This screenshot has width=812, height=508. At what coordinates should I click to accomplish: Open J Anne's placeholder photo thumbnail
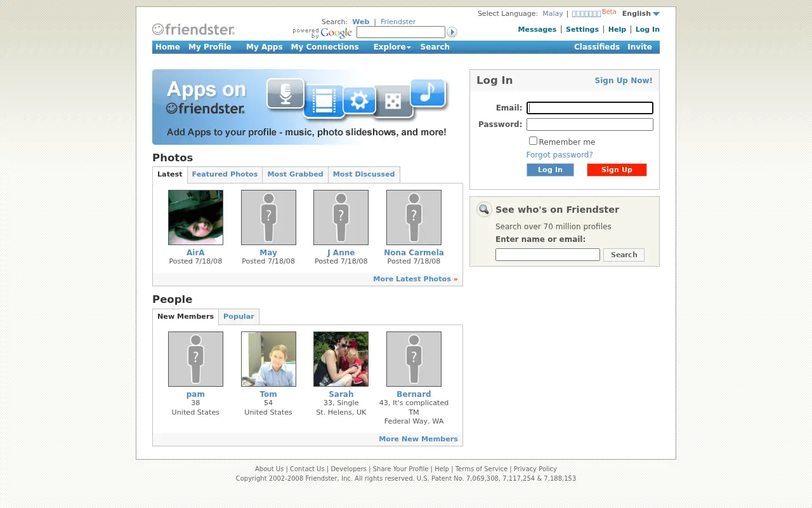click(341, 217)
